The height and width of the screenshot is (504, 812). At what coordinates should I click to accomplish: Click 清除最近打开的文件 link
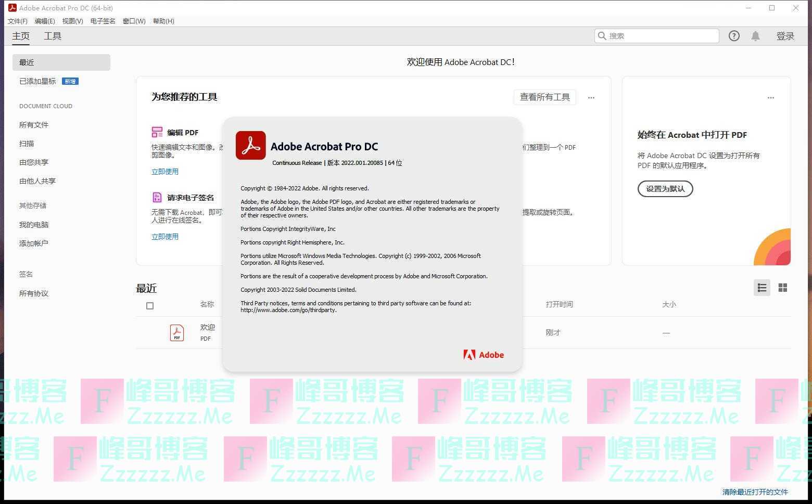click(x=755, y=492)
